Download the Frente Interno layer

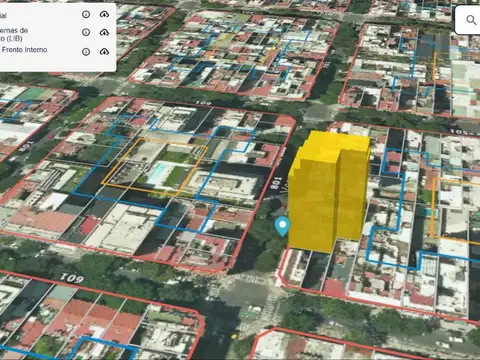[x=104, y=52]
